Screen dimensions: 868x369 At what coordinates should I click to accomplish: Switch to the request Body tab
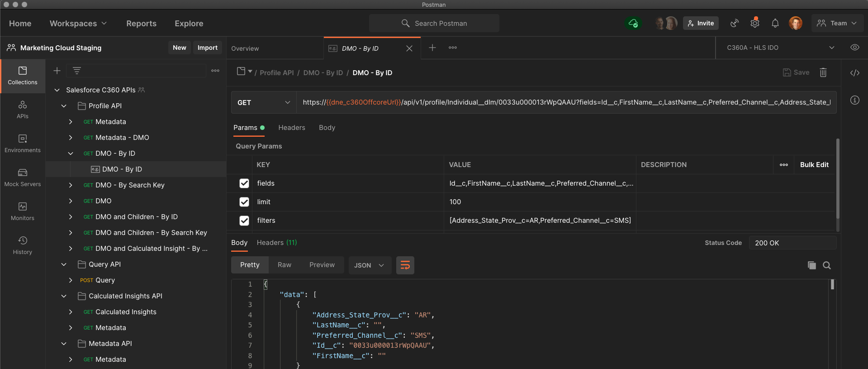327,128
